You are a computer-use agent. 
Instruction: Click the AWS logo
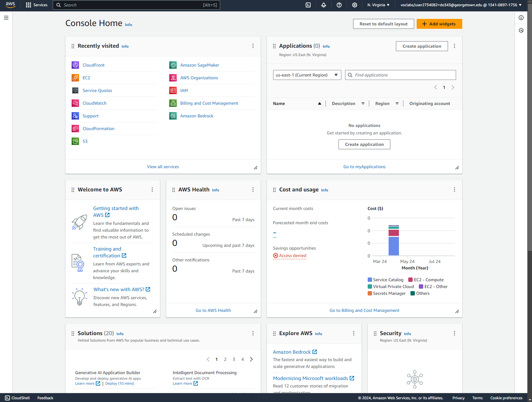(10, 5)
